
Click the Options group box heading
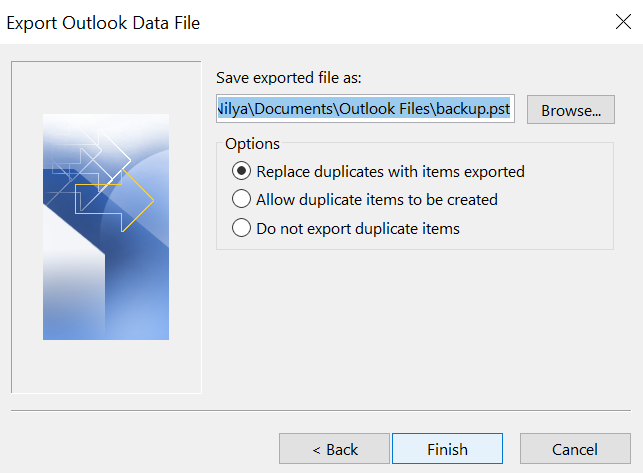pyautogui.click(x=252, y=144)
